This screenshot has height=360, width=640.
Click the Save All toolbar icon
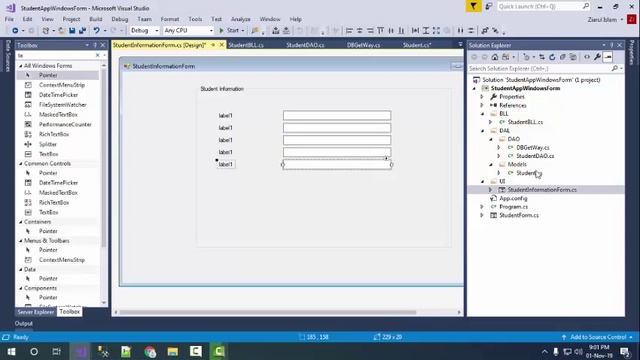(82, 31)
